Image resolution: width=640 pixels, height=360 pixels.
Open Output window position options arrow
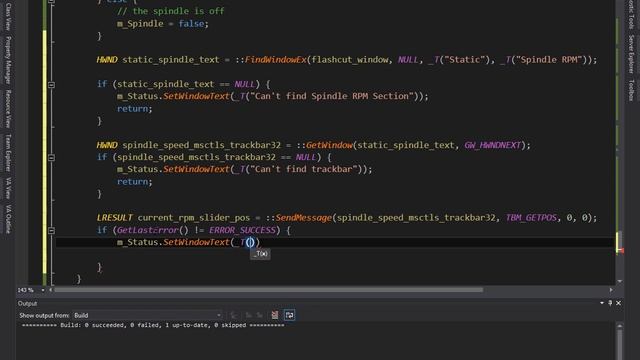[602, 303]
